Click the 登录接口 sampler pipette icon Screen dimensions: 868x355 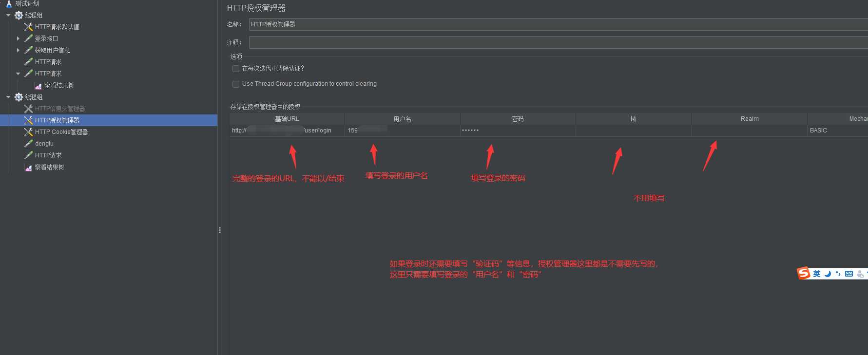(28, 38)
